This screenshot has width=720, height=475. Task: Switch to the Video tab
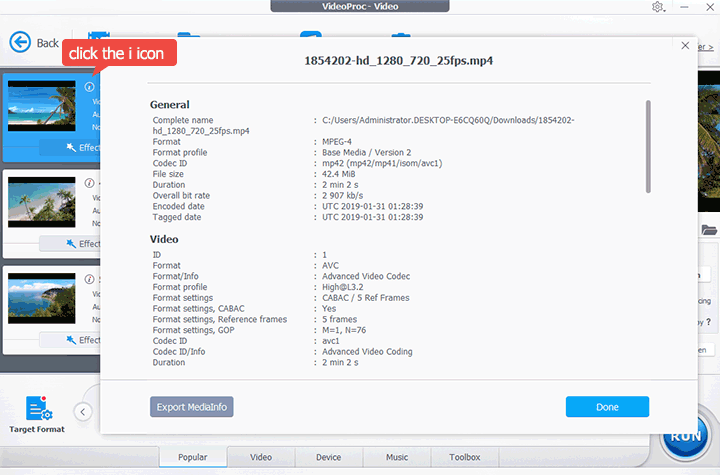(261, 457)
